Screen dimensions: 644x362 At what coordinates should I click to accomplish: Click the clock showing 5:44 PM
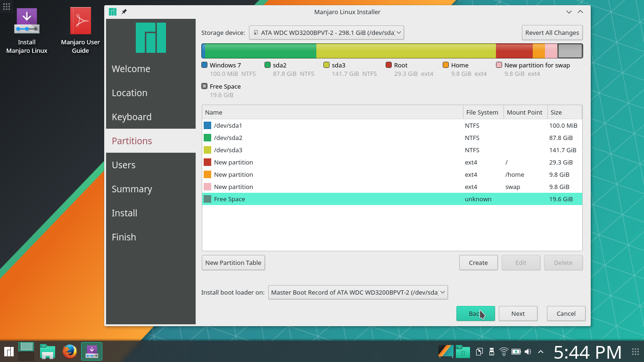(x=586, y=352)
